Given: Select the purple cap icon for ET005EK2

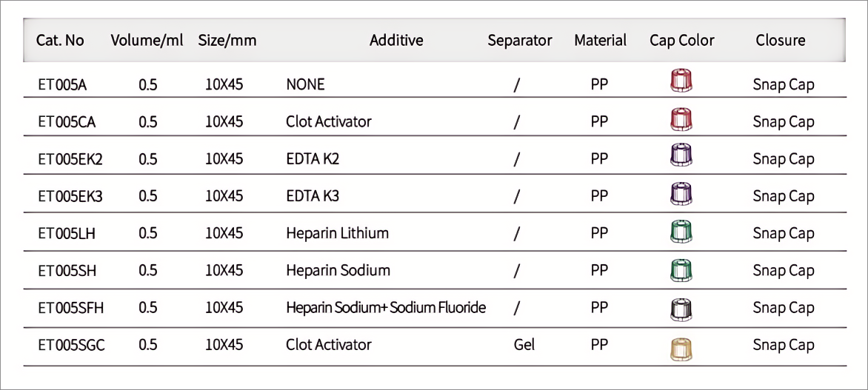Looking at the screenshot, I should [x=680, y=155].
